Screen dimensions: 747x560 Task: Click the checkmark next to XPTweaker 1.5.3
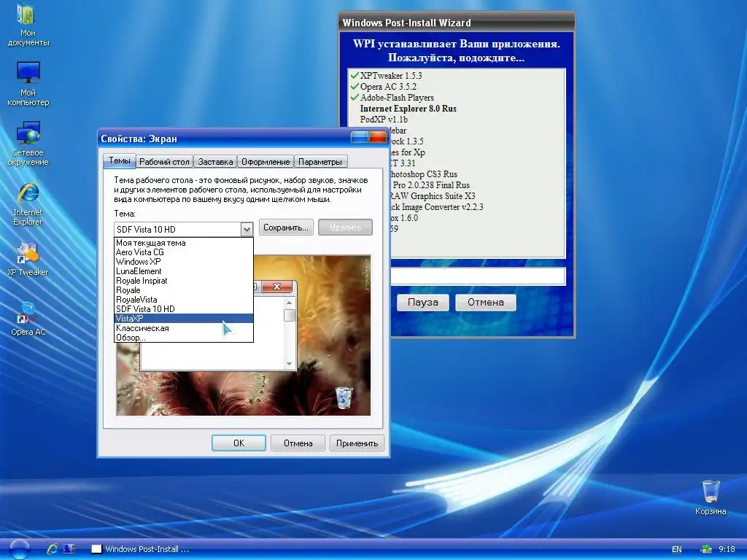(355, 75)
